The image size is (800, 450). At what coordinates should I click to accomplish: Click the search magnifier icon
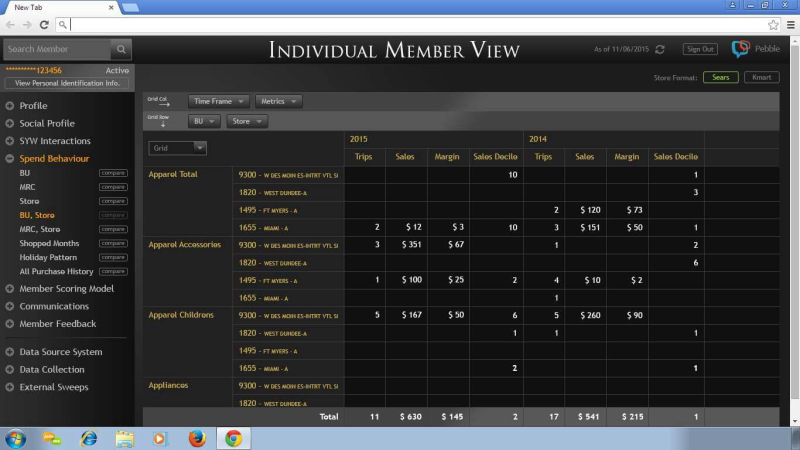click(120, 49)
